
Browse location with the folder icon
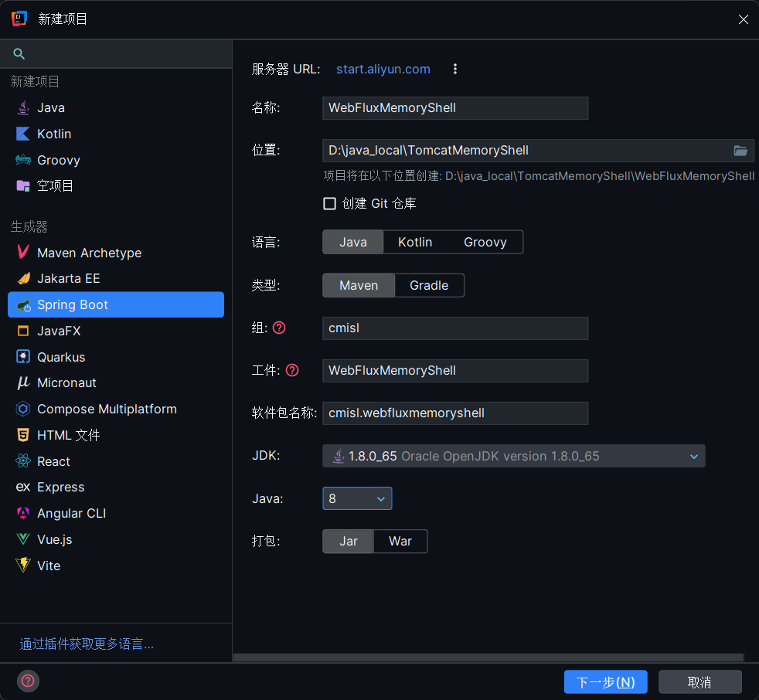pos(740,151)
